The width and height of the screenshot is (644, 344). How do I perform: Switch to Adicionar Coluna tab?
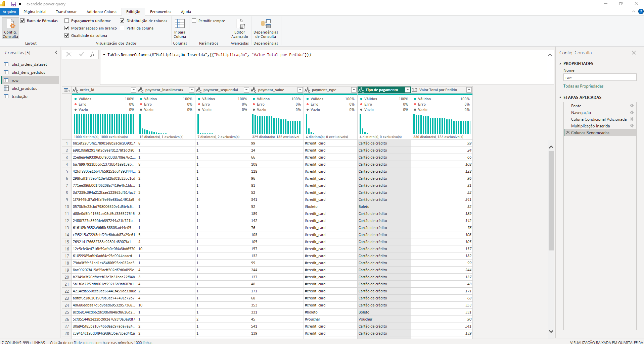click(101, 12)
